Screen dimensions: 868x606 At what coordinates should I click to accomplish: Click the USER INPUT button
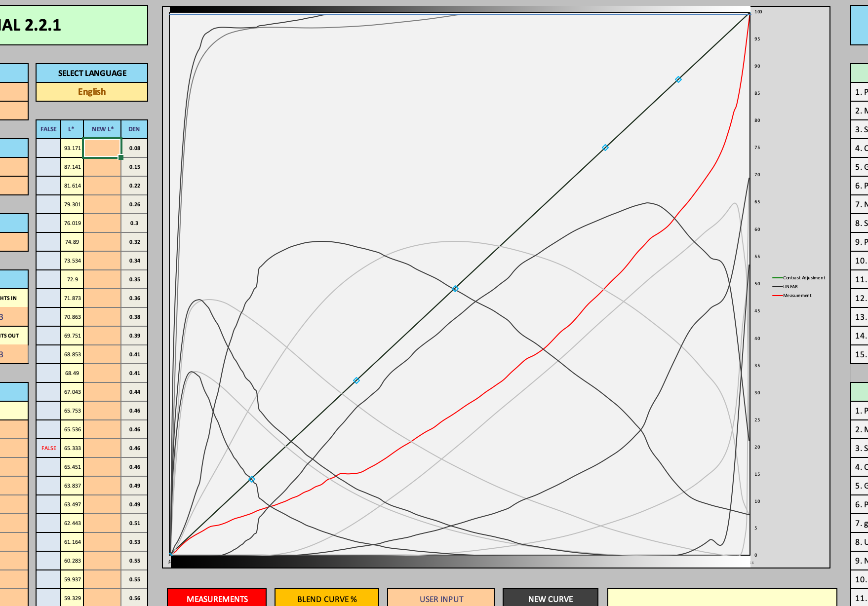point(441,599)
